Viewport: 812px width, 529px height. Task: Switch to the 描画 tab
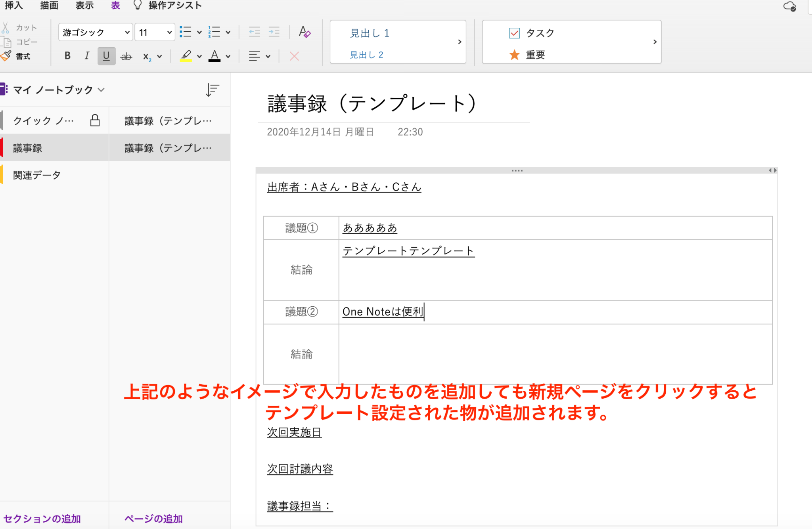(48, 5)
